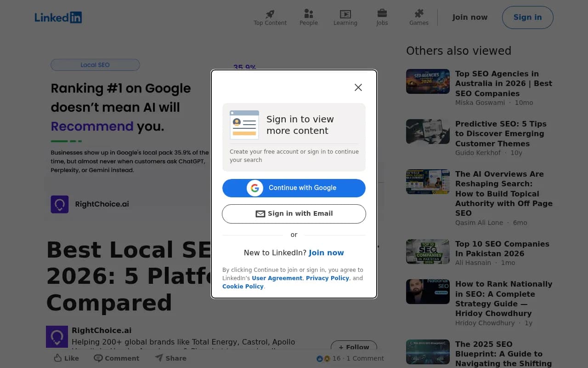The width and height of the screenshot is (588, 368).
Task: Open 'Top SEO Agencies in Australia in 2026' title
Action: 503,83
